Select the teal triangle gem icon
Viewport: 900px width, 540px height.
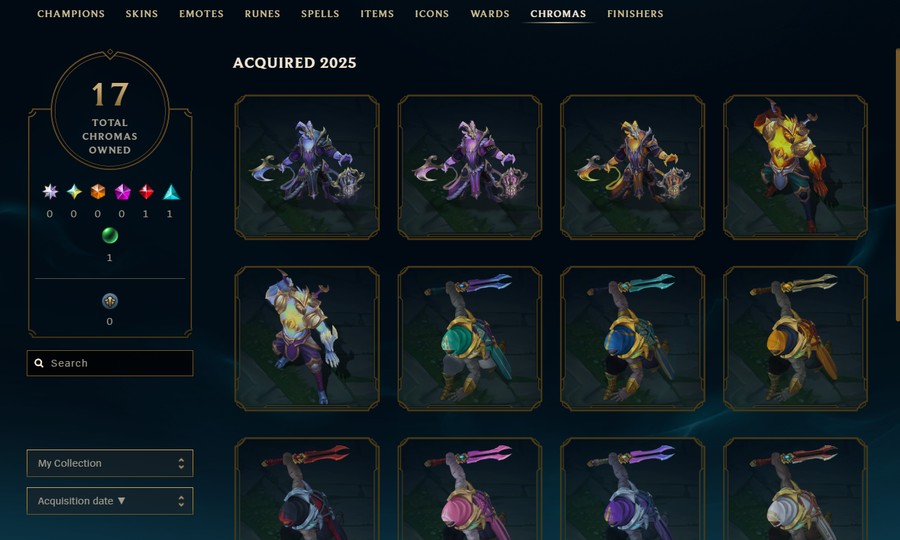(x=170, y=192)
